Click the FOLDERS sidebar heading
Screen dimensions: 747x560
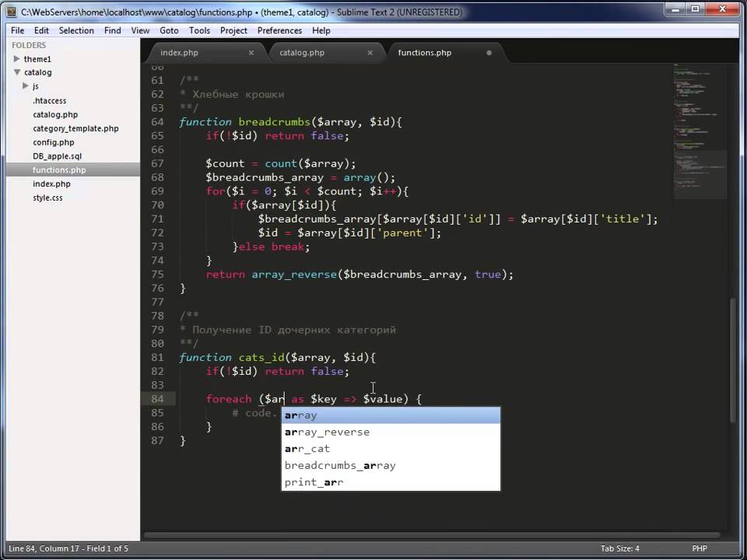coord(29,45)
